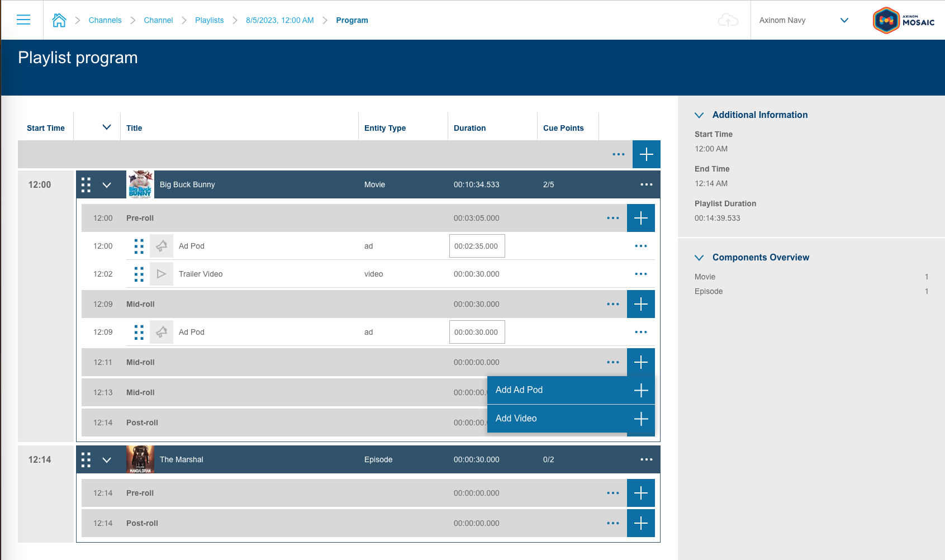Open the ellipsis menu on the Mid-roll 12:09 row

click(x=613, y=304)
